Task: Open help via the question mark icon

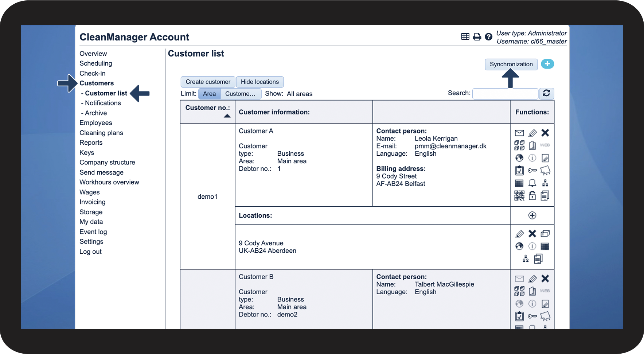Action: (488, 37)
